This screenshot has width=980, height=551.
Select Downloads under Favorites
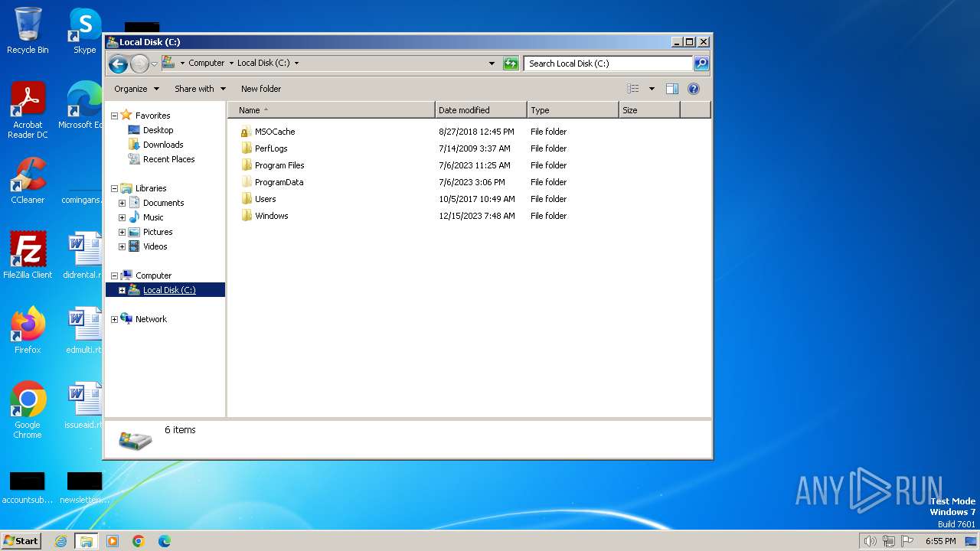(163, 145)
